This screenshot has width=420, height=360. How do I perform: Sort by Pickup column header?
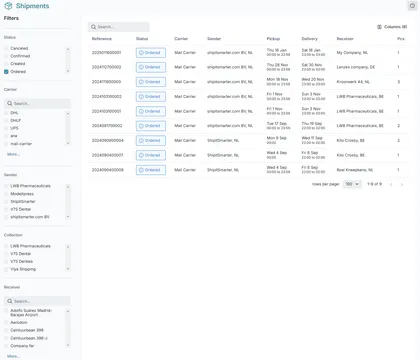point(273,39)
